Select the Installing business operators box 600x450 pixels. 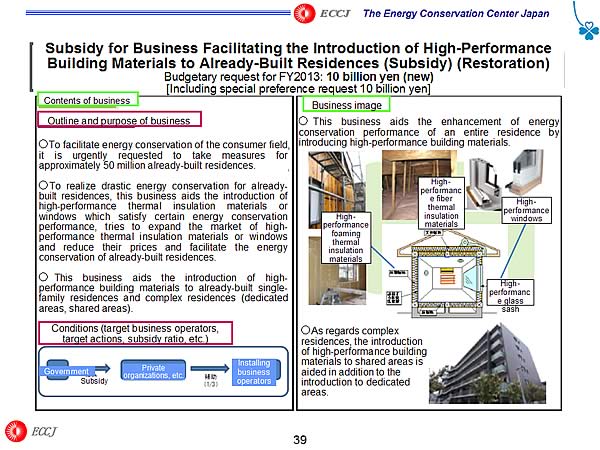pyautogui.click(x=255, y=371)
